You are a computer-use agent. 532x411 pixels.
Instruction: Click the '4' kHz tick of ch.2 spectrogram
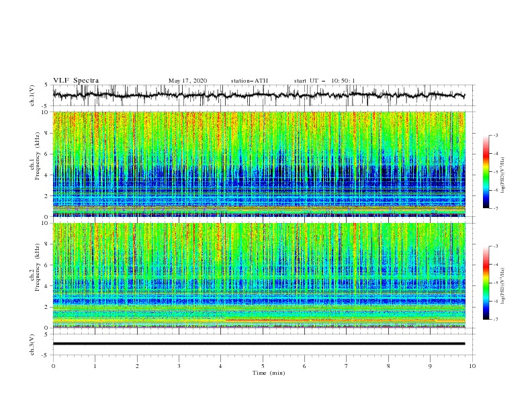(x=47, y=286)
